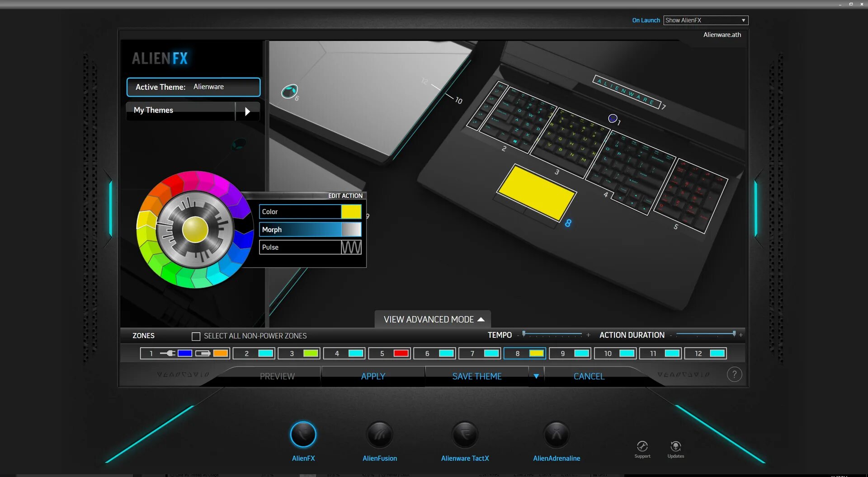Select zone 4 in the zones bar

click(344, 353)
